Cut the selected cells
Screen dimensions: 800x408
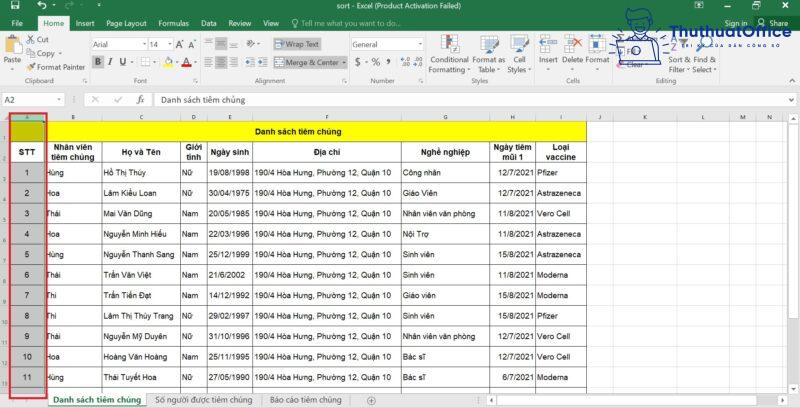(38, 39)
